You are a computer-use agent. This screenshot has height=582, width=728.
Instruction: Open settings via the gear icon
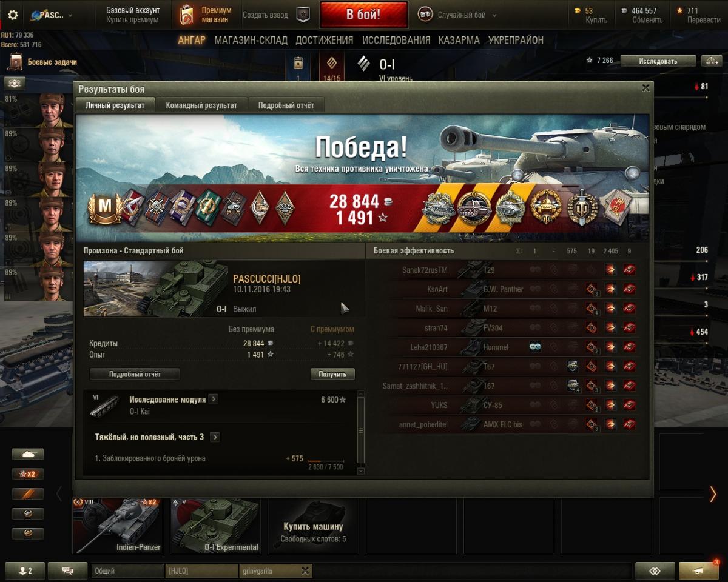13,15
